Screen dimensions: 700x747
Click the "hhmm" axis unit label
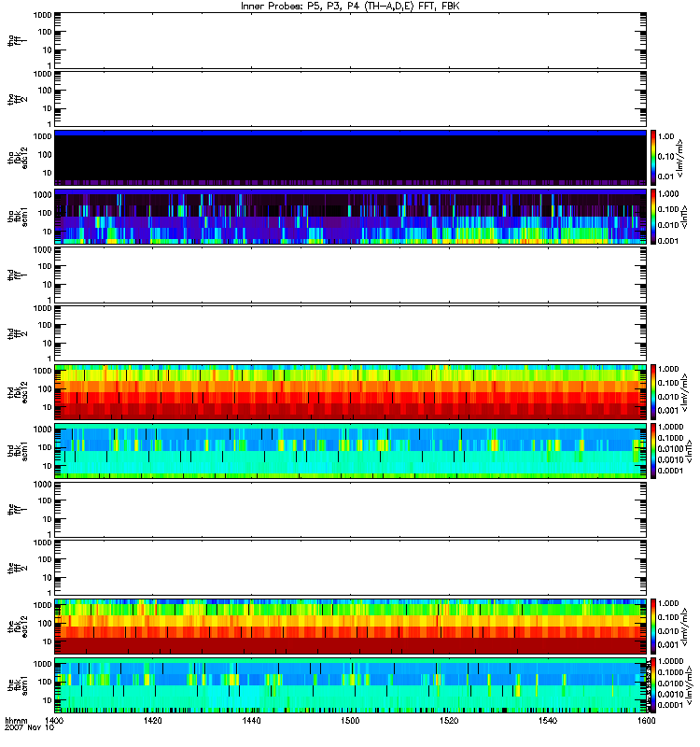point(16,720)
